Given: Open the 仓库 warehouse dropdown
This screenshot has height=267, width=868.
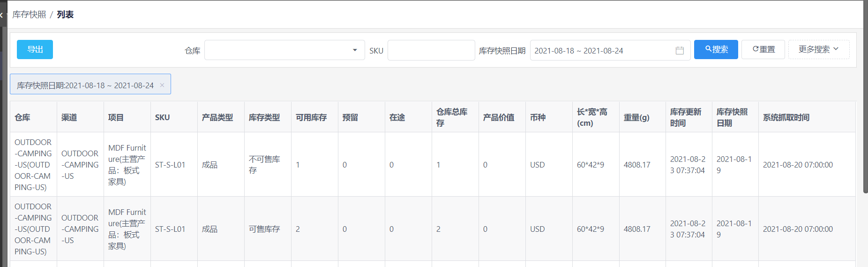Looking at the screenshot, I should (284, 50).
